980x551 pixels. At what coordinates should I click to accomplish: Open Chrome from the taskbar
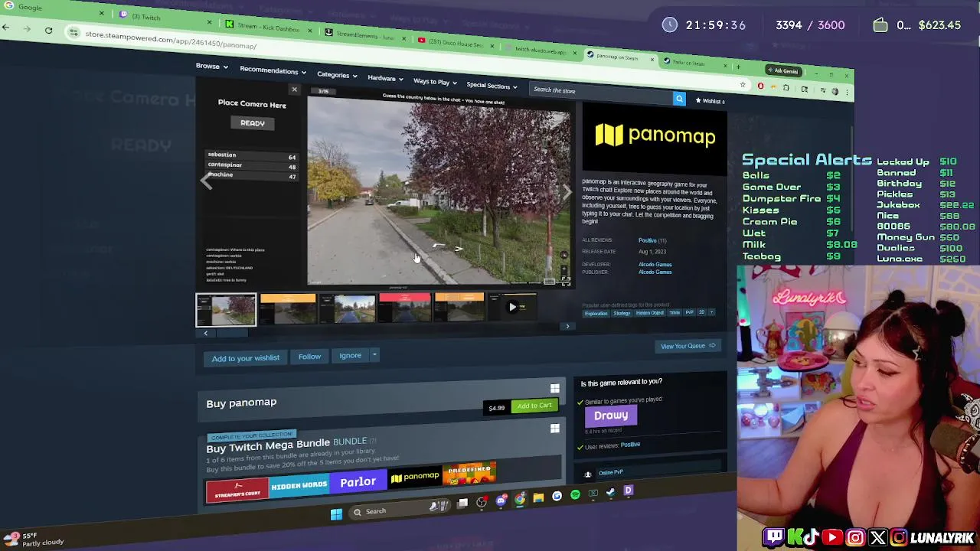tap(520, 499)
